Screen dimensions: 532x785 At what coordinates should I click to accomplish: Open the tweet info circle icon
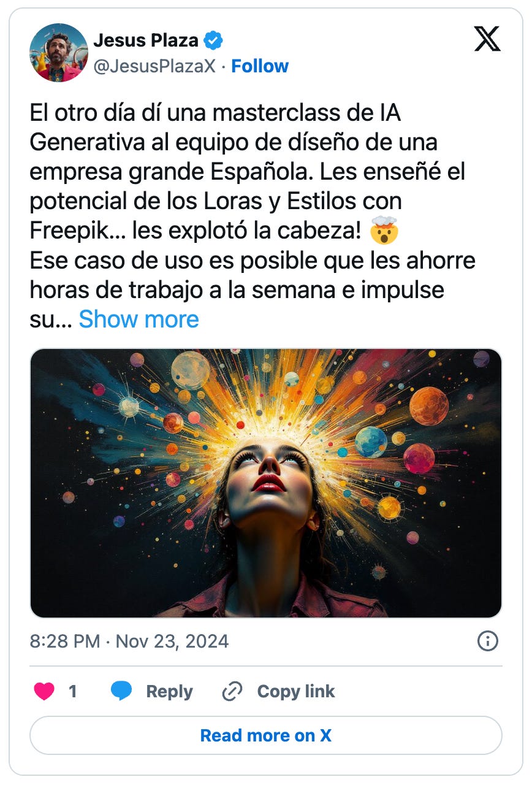click(x=487, y=641)
